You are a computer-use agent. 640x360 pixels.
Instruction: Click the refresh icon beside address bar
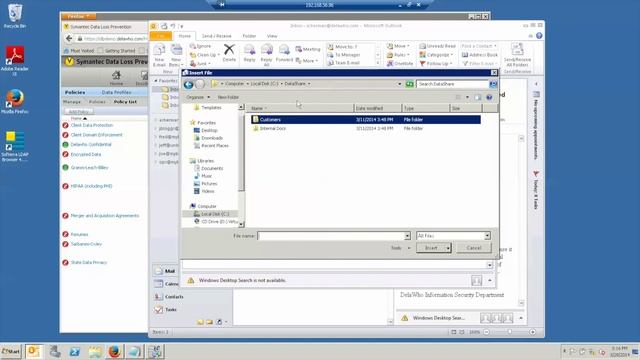(x=409, y=84)
